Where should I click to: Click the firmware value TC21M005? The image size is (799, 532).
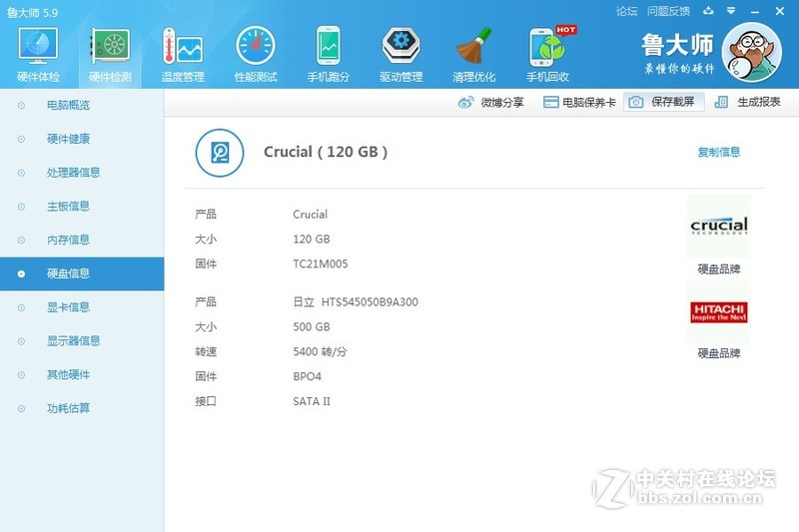(x=320, y=264)
